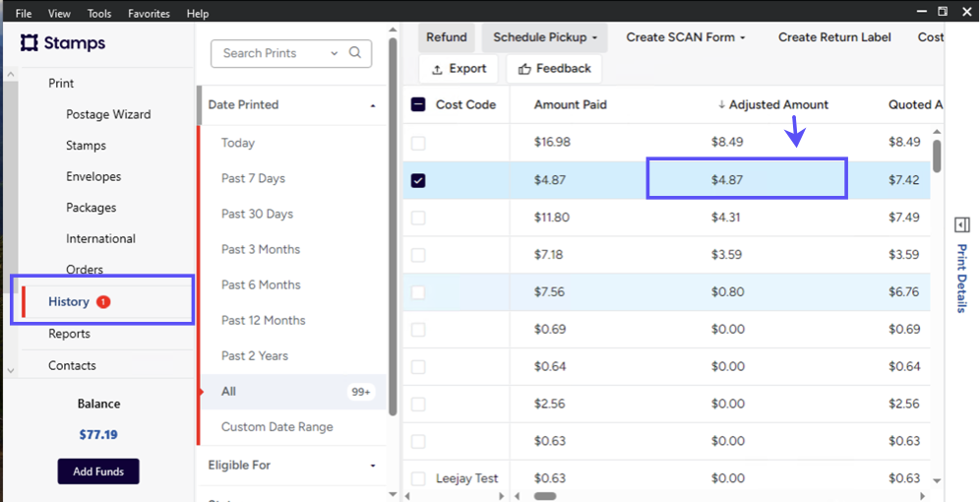Click the horizontal scrollbar thumb
The height and width of the screenshot is (502, 980).
545,496
